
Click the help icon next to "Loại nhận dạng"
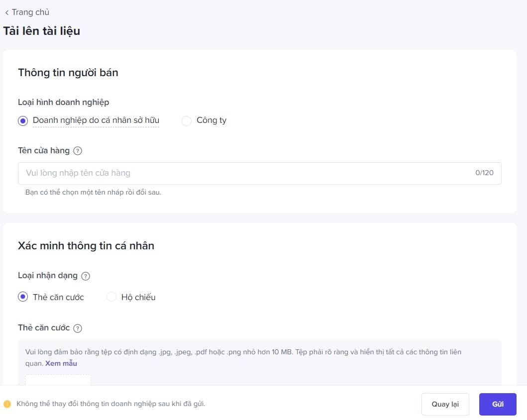tap(85, 275)
